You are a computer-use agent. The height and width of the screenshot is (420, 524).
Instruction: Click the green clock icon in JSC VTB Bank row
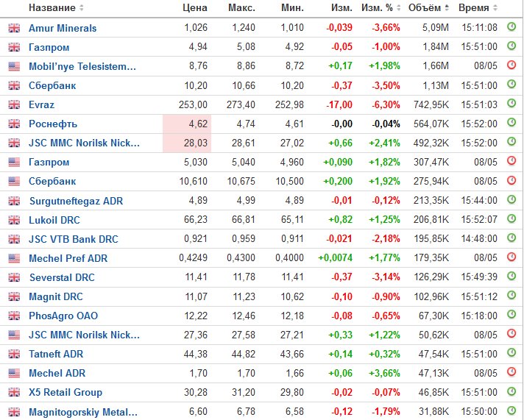511,238
